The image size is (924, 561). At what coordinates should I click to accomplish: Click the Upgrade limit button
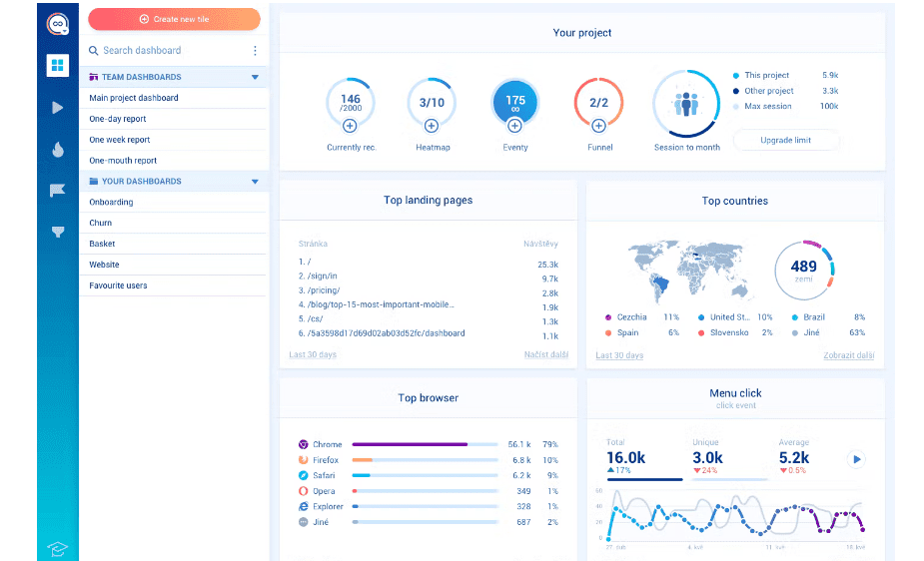tap(785, 141)
